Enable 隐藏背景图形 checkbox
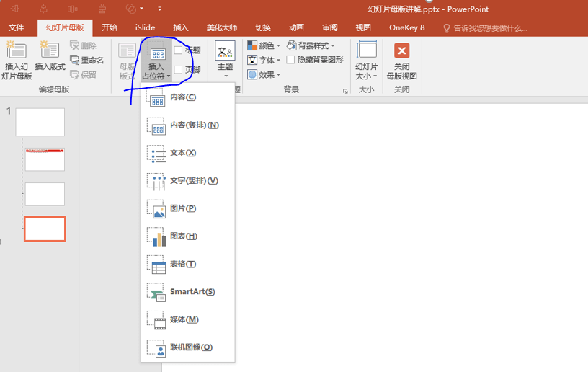Viewport: 588px width, 372px height. (x=291, y=60)
